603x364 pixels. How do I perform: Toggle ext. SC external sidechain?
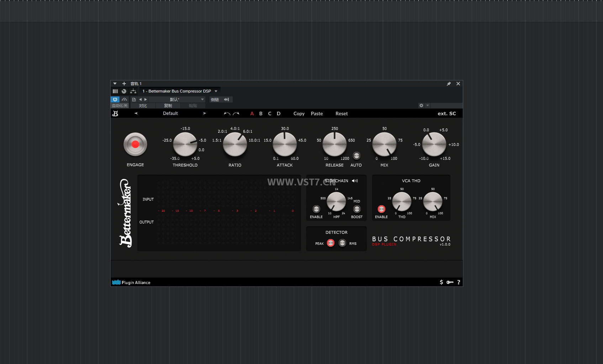coord(446,114)
